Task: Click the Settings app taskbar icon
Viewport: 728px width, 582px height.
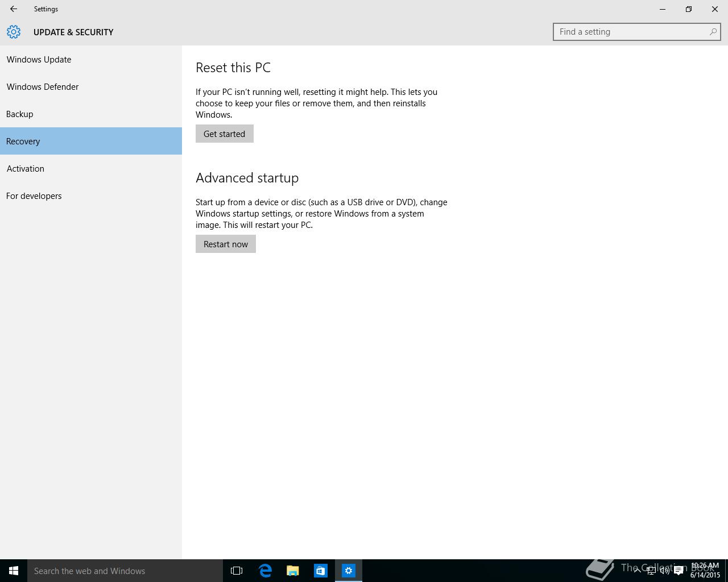Action: (x=349, y=571)
